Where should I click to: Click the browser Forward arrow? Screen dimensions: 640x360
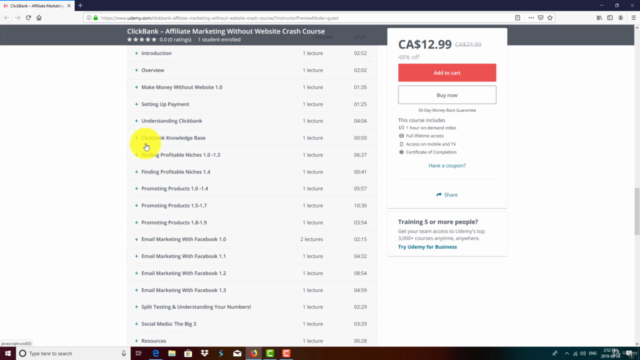18,18
